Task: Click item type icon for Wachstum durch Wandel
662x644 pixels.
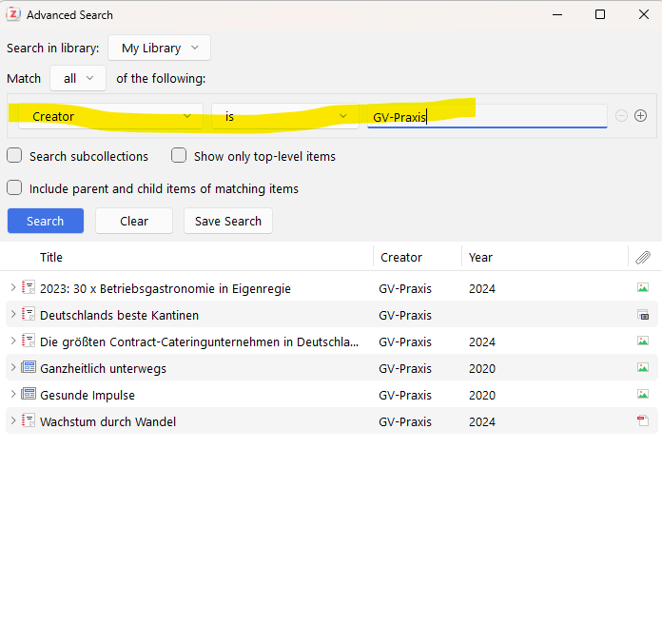Action: pyautogui.click(x=29, y=421)
